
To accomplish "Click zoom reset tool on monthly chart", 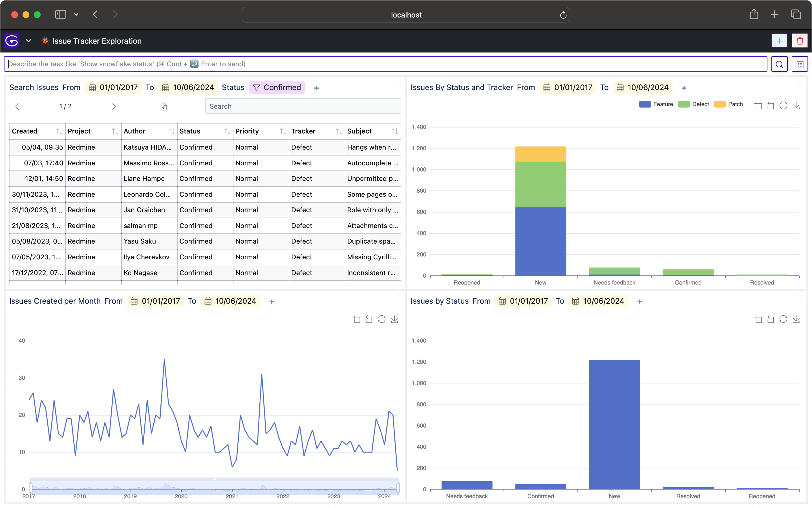I will click(x=369, y=319).
